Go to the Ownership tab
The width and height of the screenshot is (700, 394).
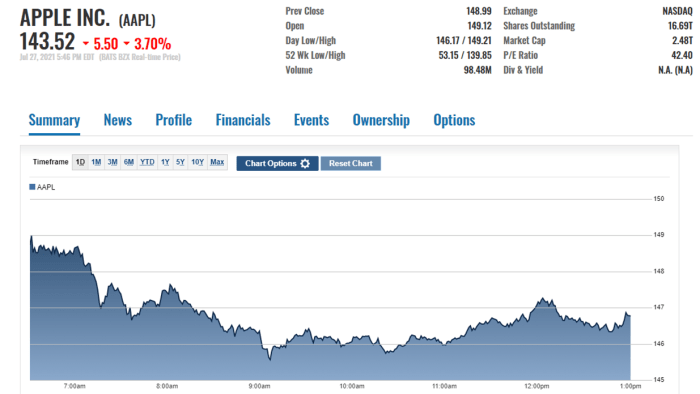point(381,120)
